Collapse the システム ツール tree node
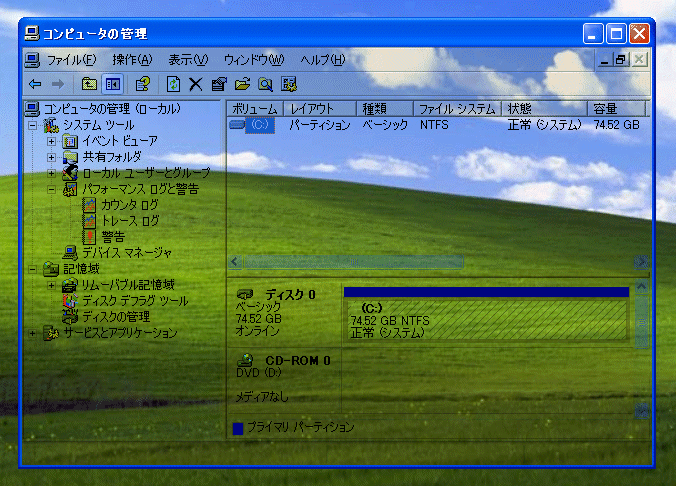This screenshot has width=676, height=486. (x=32, y=125)
